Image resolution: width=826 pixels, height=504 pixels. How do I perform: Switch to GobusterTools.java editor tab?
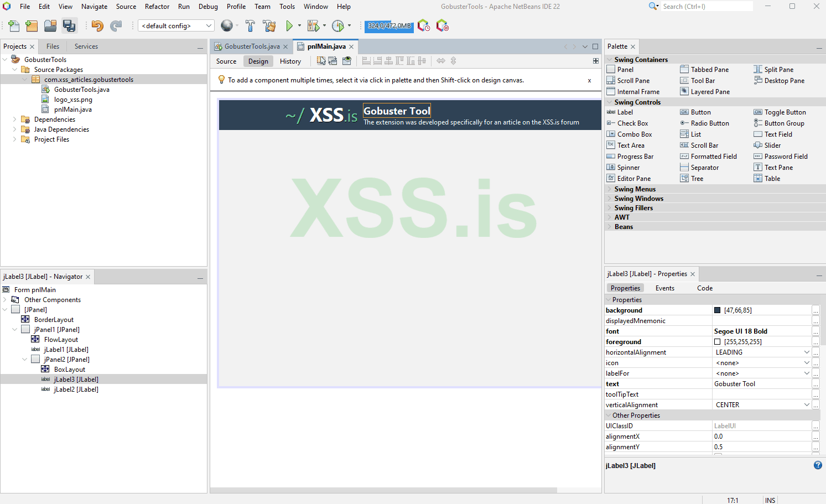(x=252, y=46)
